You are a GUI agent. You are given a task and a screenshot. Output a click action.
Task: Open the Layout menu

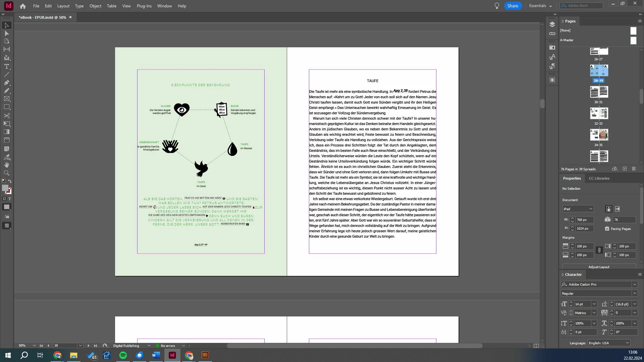[63, 6]
